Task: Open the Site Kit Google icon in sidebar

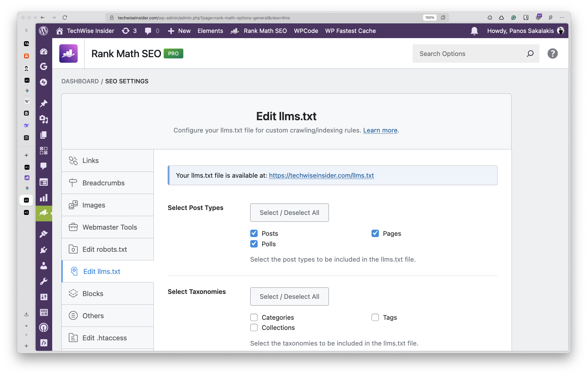Action: [x=44, y=66]
